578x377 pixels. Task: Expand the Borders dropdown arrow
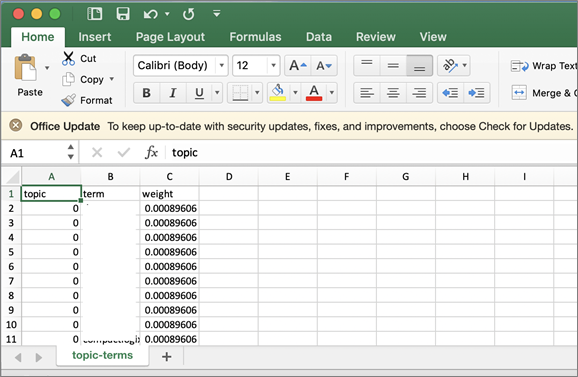(x=257, y=92)
